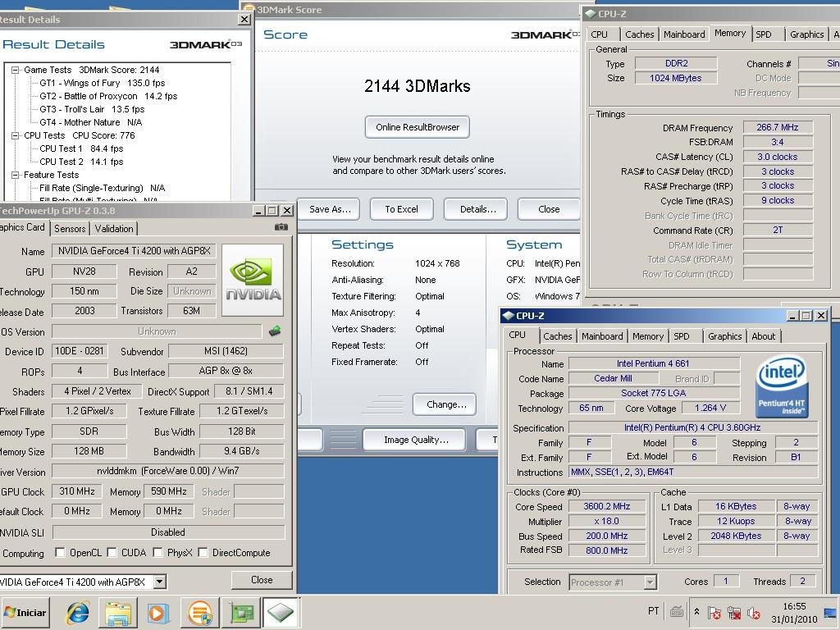Click the NVIDIA logo in GPU-Z
The width and height of the screenshot is (840, 630).
pos(253,280)
